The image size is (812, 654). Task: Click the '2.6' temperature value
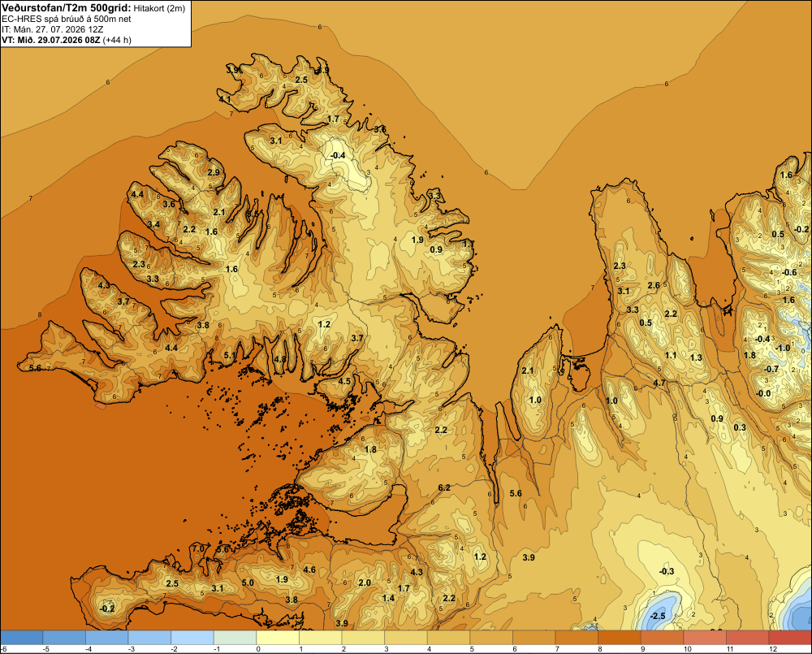[654, 285]
